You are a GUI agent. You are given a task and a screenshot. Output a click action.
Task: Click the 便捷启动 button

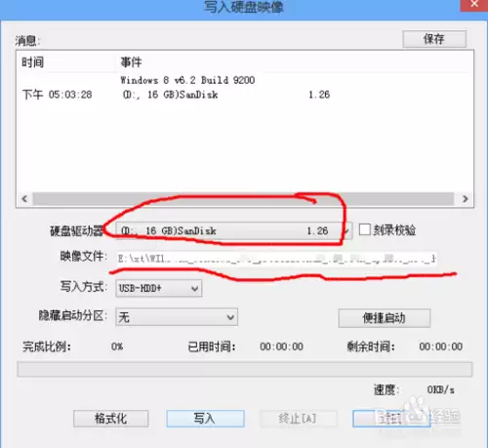[385, 318]
